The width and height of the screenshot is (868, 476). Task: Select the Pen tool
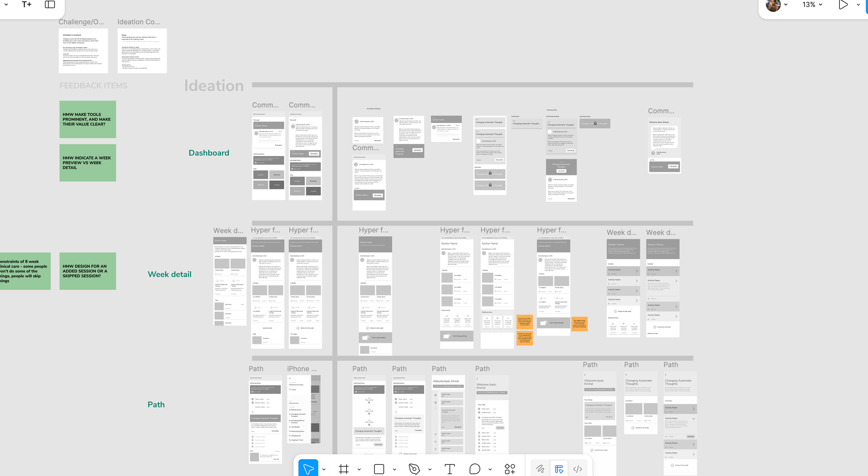point(414,469)
